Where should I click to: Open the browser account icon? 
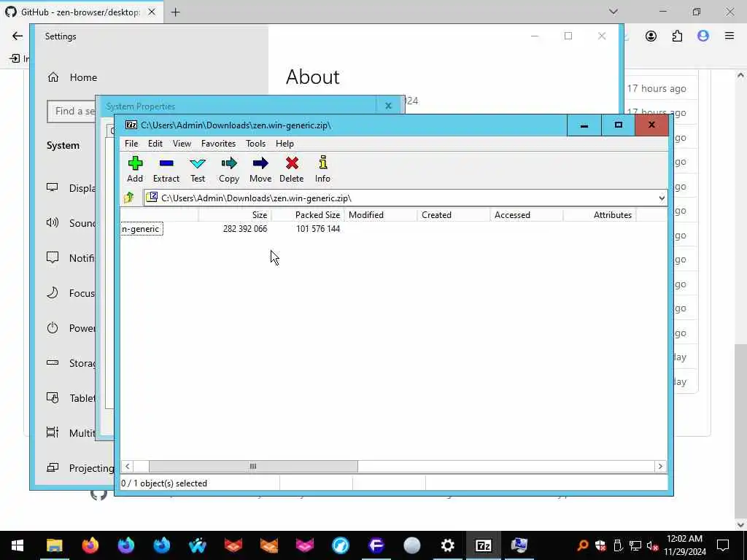[x=651, y=36]
